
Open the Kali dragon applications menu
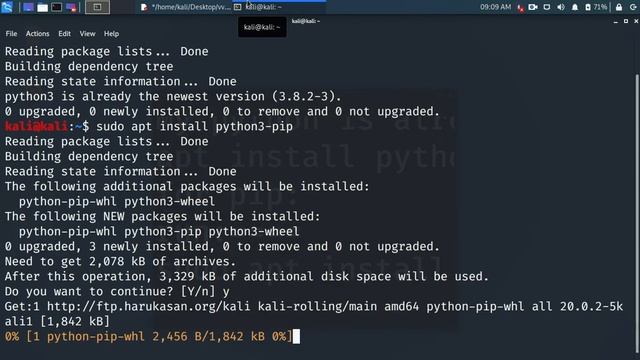tap(7, 7)
